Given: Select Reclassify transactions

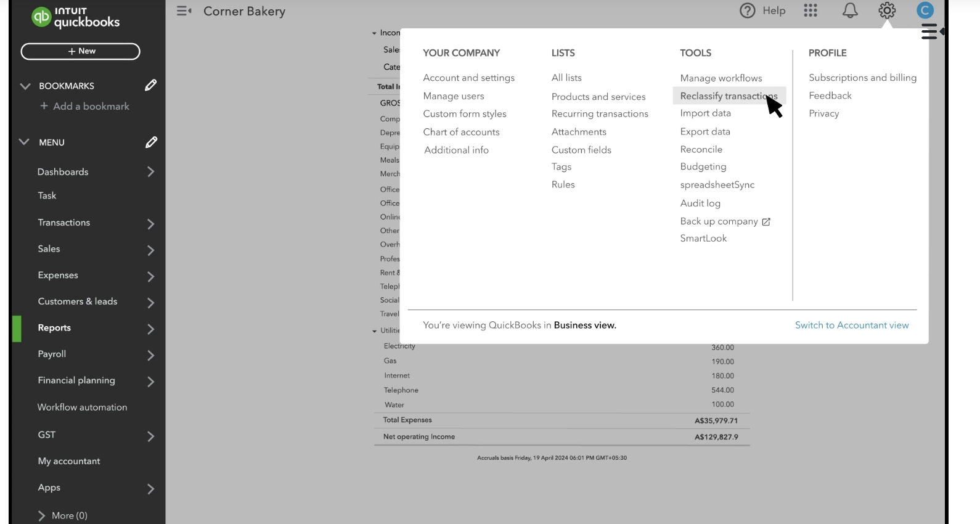Looking at the screenshot, I should click(729, 96).
